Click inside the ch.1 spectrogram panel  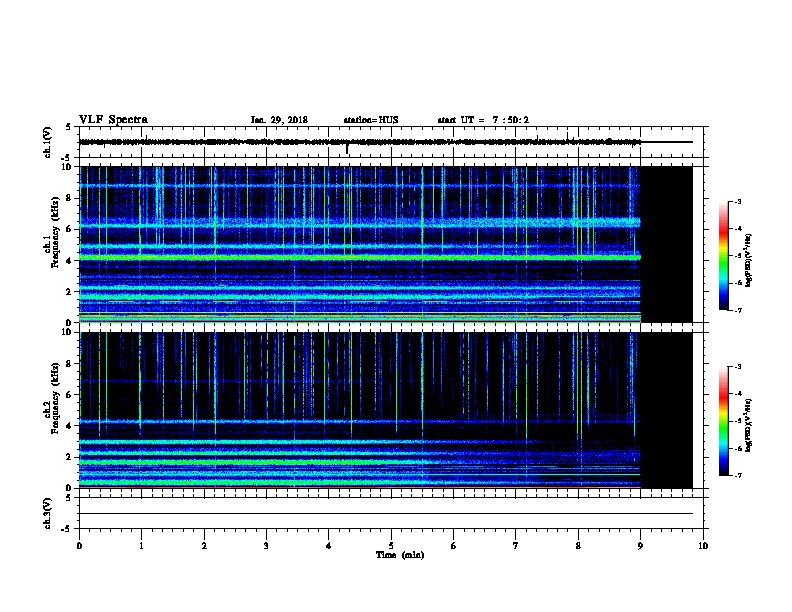[x=360, y=244]
